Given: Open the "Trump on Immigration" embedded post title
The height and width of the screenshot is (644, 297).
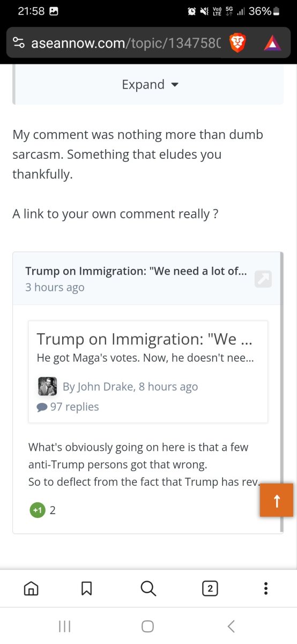Looking at the screenshot, I should (136, 271).
